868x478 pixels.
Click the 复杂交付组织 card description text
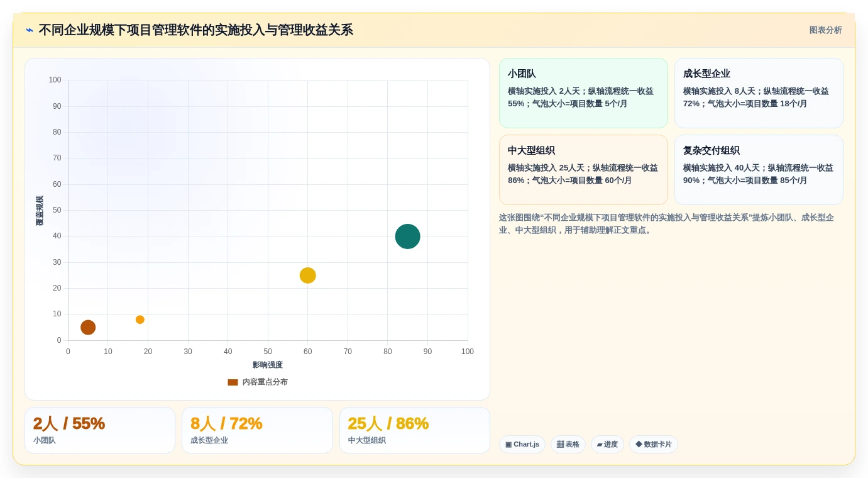click(x=758, y=174)
